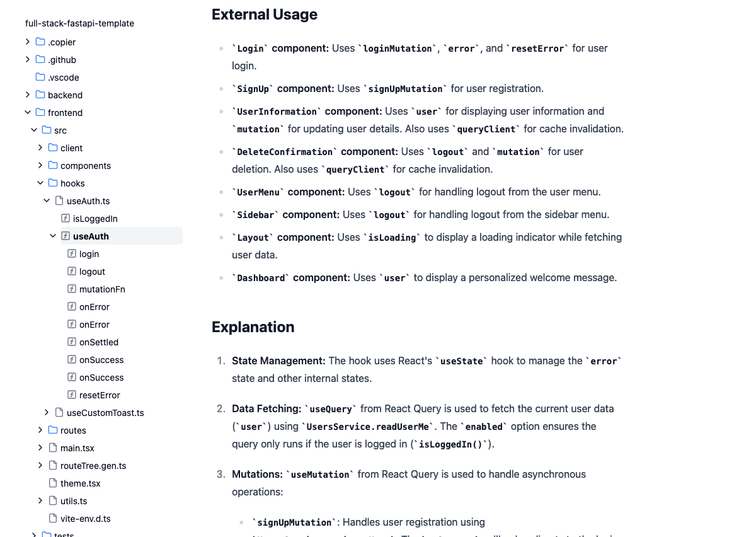Click the isLoggedIn function icon
The height and width of the screenshot is (537, 756).
click(66, 219)
